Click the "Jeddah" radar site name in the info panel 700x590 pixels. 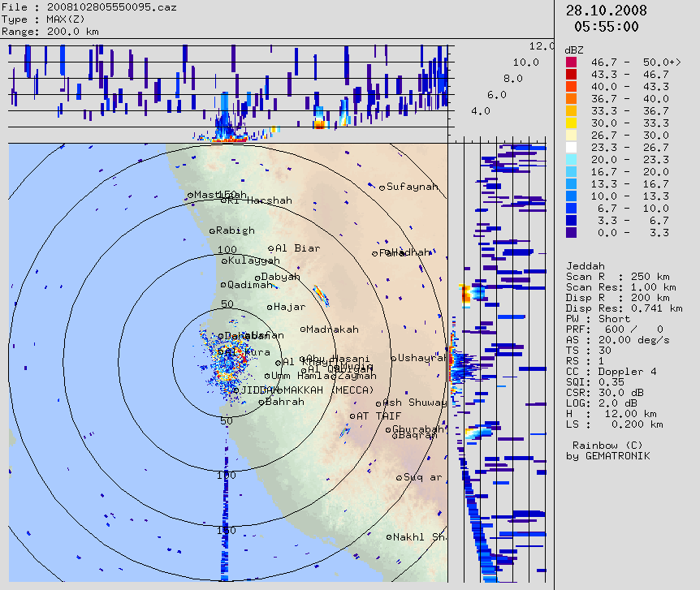click(x=585, y=266)
